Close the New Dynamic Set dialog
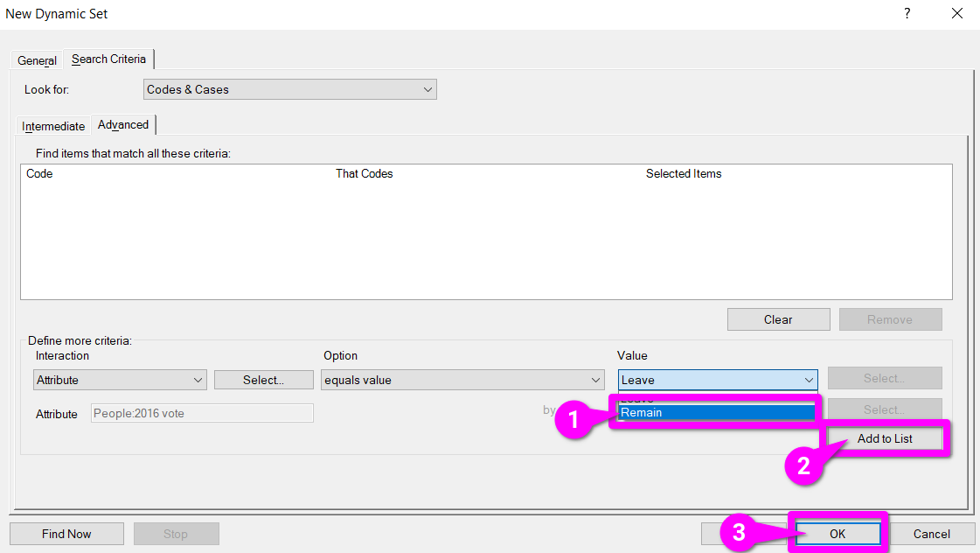The width and height of the screenshot is (980, 553). tap(956, 14)
